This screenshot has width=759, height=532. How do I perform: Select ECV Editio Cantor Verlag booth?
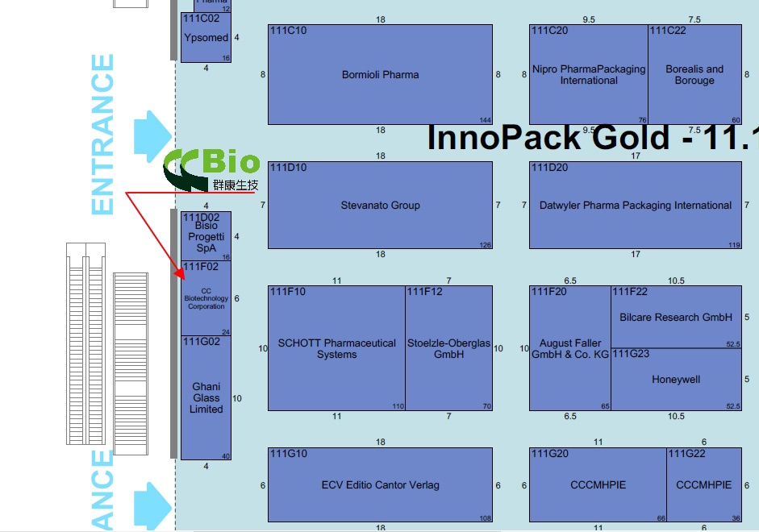pyautogui.click(x=380, y=484)
